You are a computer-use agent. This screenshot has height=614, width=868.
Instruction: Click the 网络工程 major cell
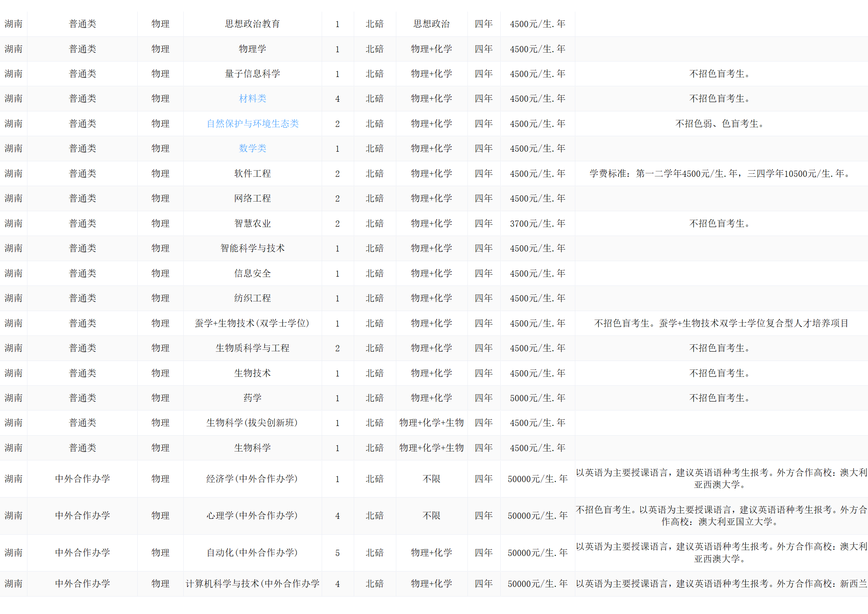coord(252,198)
